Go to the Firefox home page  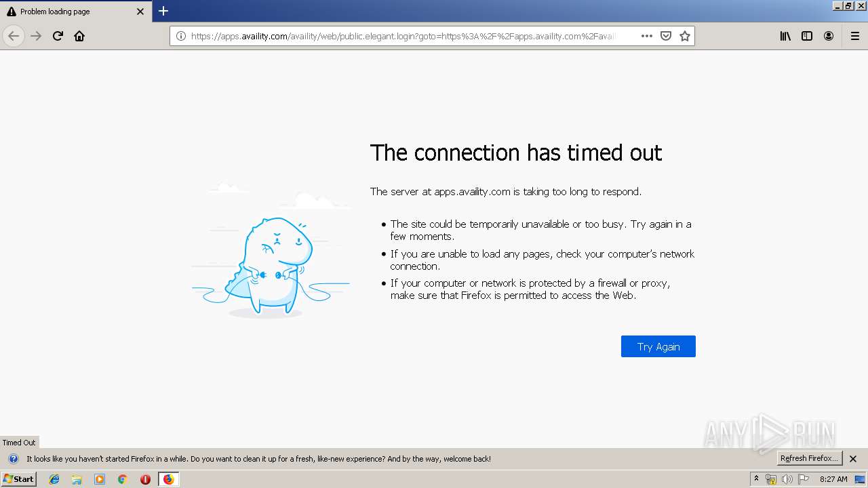tap(79, 36)
